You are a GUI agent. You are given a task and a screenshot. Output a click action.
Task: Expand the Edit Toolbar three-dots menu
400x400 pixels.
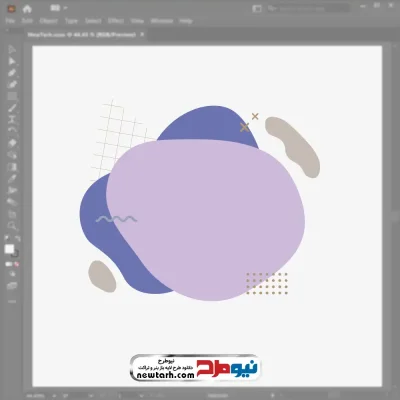12,301
